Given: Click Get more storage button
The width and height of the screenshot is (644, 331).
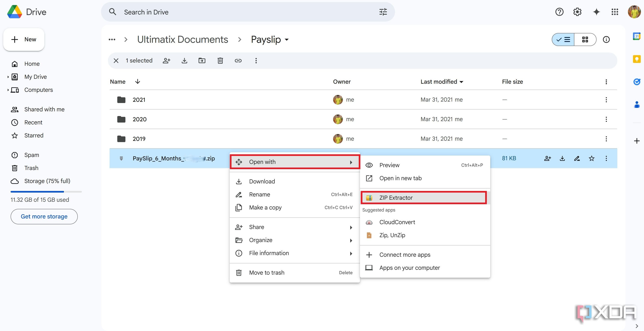Looking at the screenshot, I should pos(44,217).
